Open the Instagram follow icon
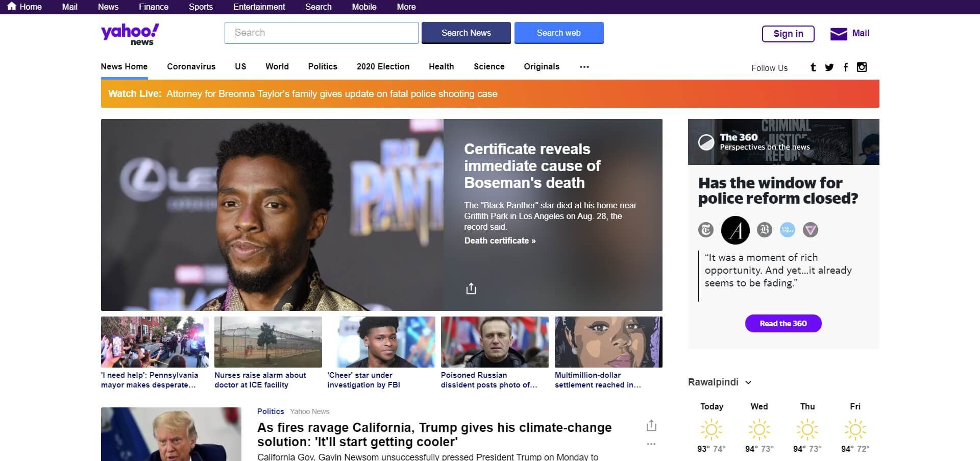Screen dimensions: 980x461 click(862, 67)
